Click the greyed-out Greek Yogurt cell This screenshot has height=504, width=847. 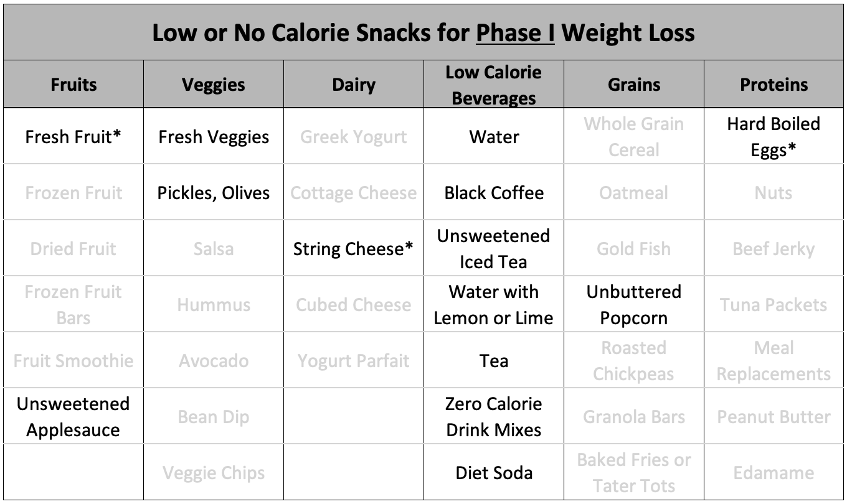[x=354, y=137]
